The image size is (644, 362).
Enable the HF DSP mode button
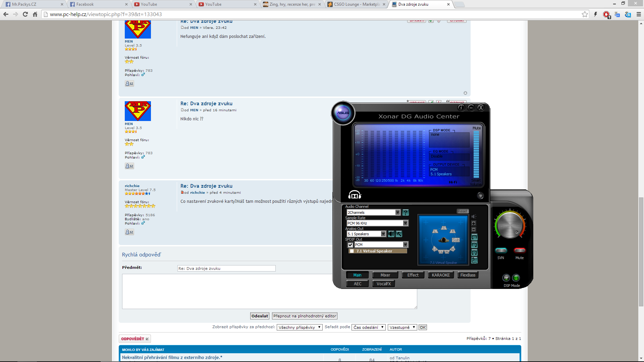click(506, 278)
